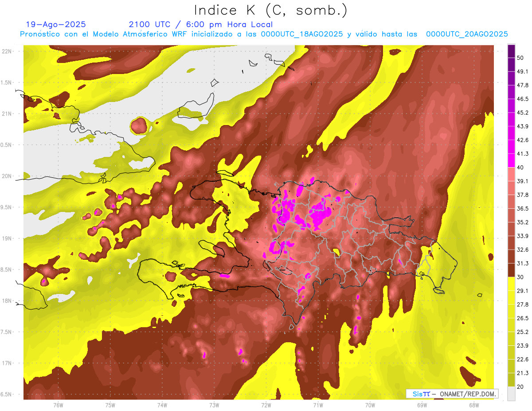Viewport: 532px width, 411px height.
Task: Click "Modelo Atmosferico WRF" in the forecast line
Action: point(140,34)
